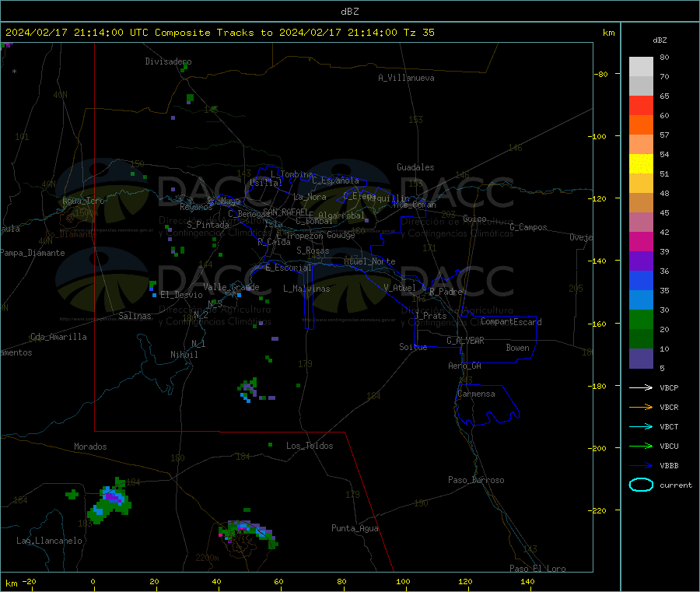
Task: Click the composite tracks timestamp header
Action: coord(220,33)
